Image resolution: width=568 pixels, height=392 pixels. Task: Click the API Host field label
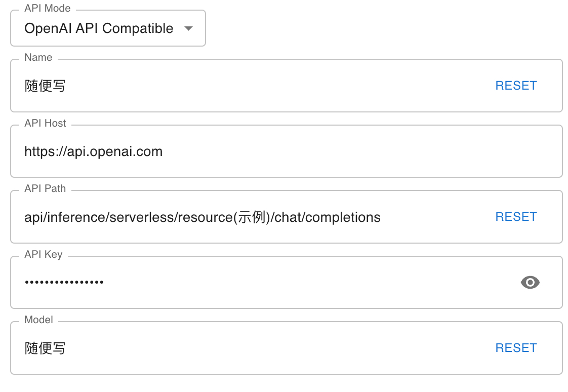46,123
